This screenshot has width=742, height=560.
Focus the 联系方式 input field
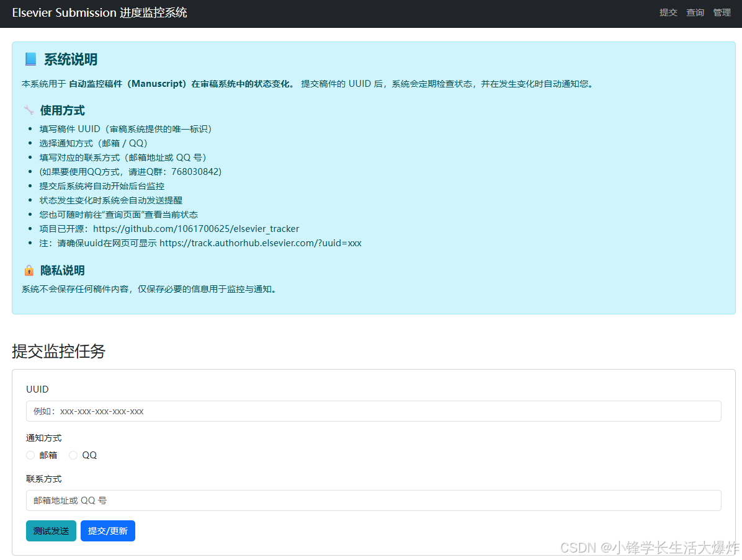(x=373, y=500)
